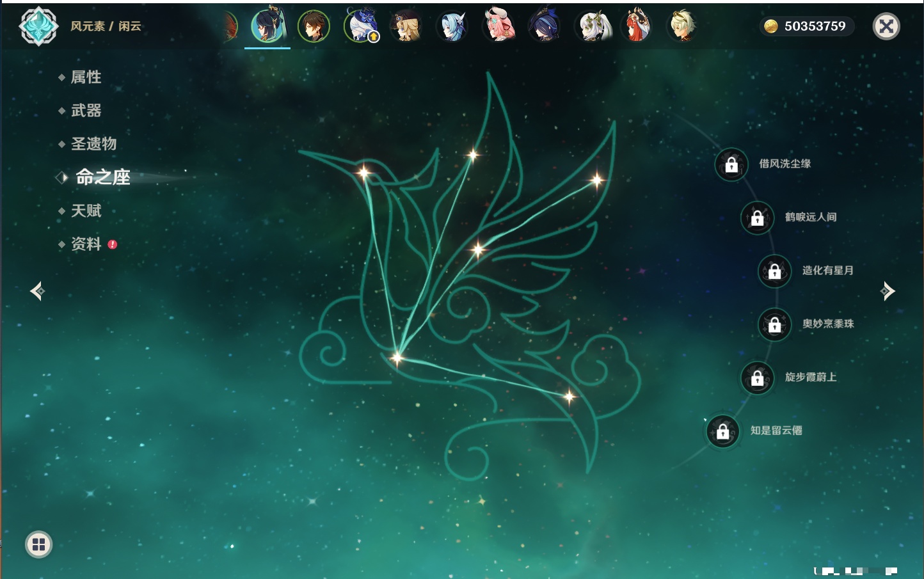Go to the previous character with left arrow
Image resolution: width=924 pixels, height=579 pixels.
(37, 291)
